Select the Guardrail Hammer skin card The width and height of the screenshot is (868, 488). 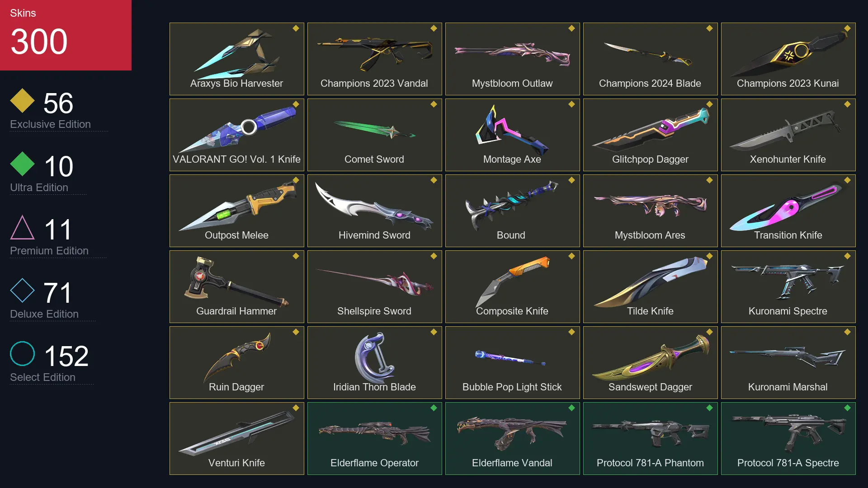pos(236,286)
